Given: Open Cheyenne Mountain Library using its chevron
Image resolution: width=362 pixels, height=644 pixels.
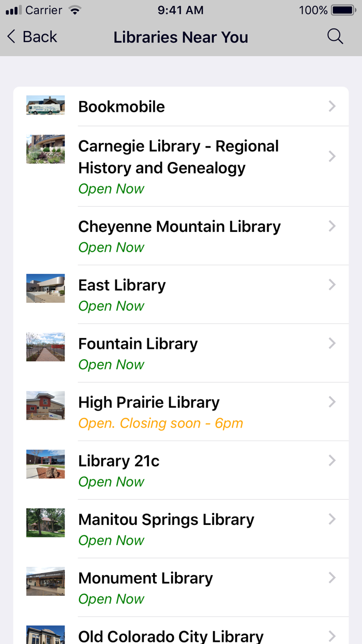Looking at the screenshot, I should pyautogui.click(x=331, y=226).
